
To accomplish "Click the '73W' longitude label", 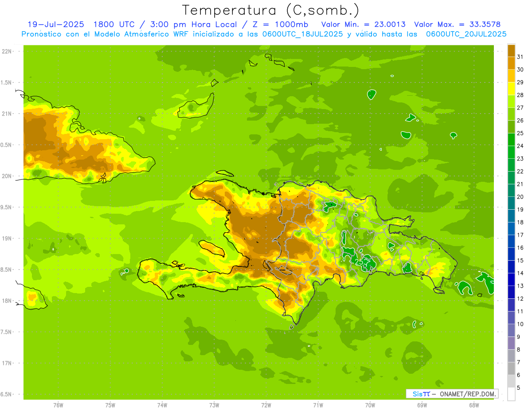I will (x=214, y=405).
